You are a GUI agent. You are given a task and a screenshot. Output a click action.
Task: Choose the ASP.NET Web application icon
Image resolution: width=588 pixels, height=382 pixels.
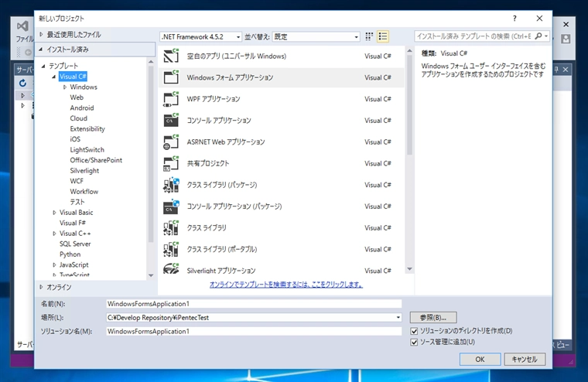click(x=171, y=142)
